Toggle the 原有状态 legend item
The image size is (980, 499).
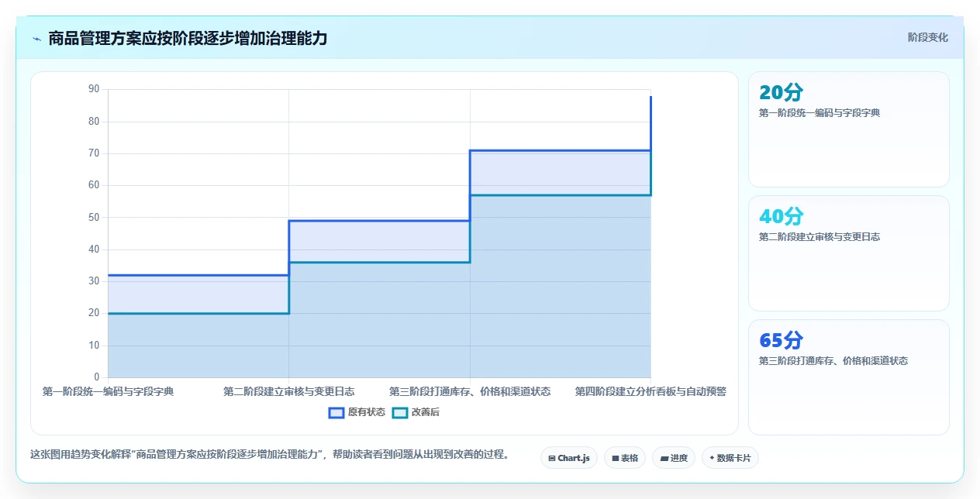(357, 412)
